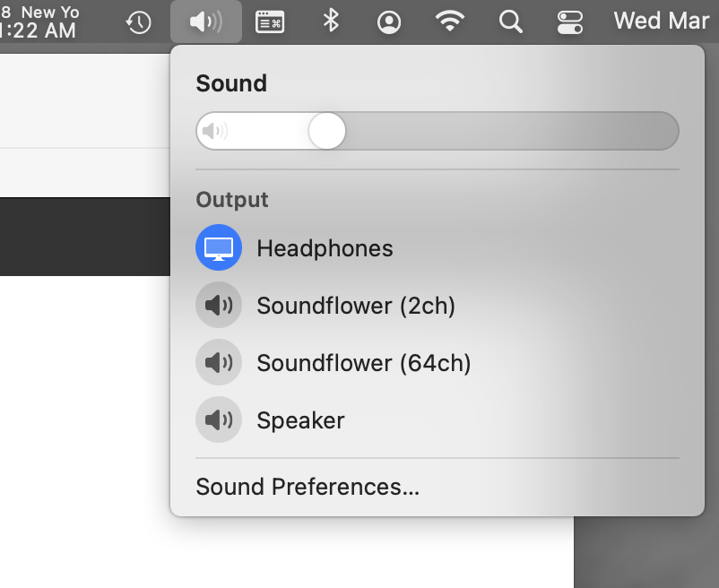Viewport: 719px width, 588px height.
Task: Click the Sound volume menu bar icon
Action: coord(206,22)
